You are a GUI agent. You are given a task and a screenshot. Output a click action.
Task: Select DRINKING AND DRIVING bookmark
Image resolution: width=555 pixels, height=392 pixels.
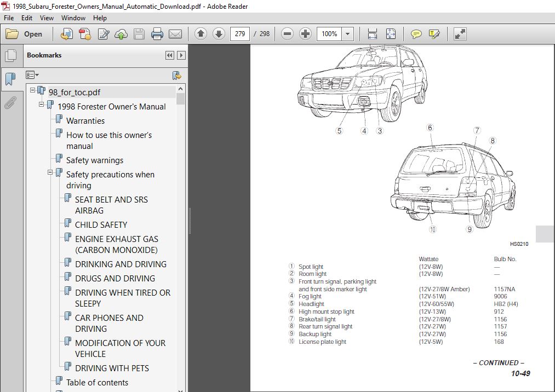(x=121, y=264)
